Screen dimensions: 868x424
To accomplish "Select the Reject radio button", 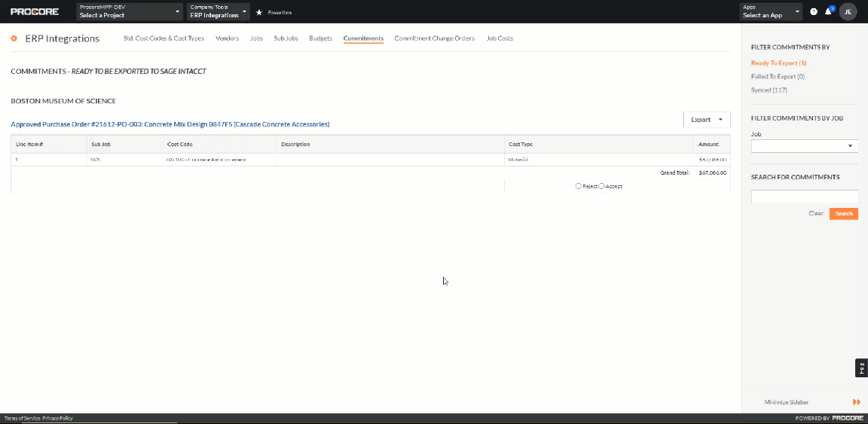I will click(x=578, y=186).
